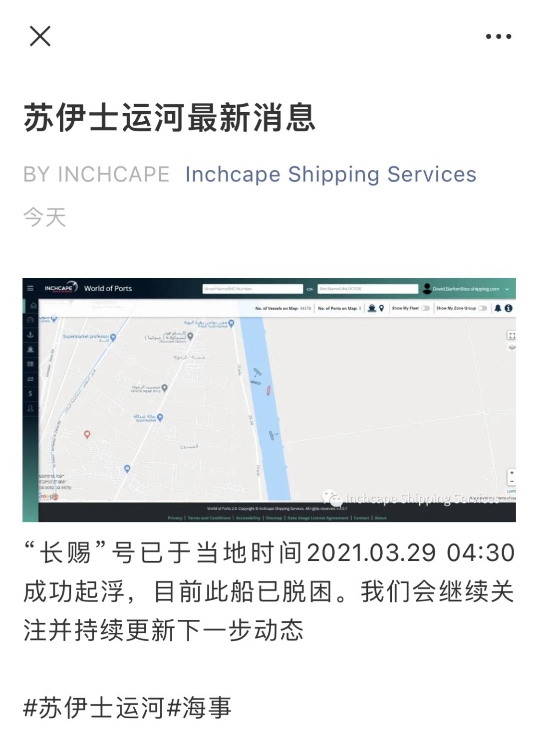Select the dollar sign icon in the sidebar
The width and height of the screenshot is (539, 756).
pyautogui.click(x=30, y=393)
